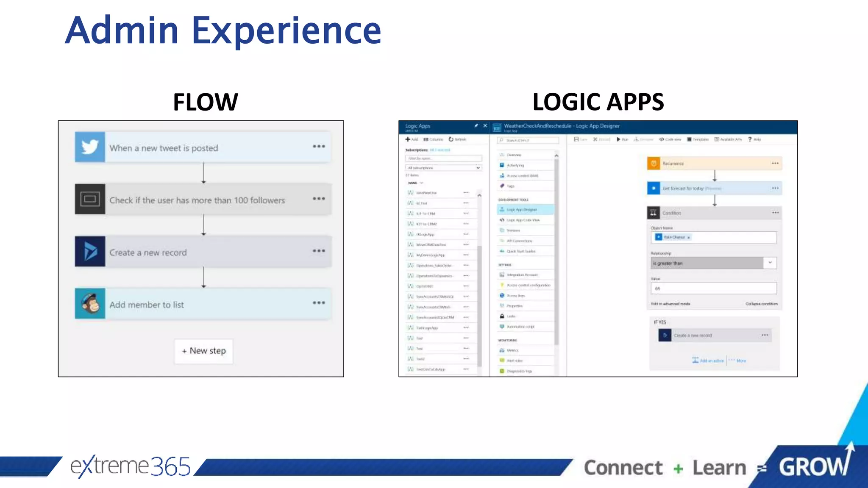Click Columns in the Logic Apps blade
868x488 pixels.
click(433, 139)
